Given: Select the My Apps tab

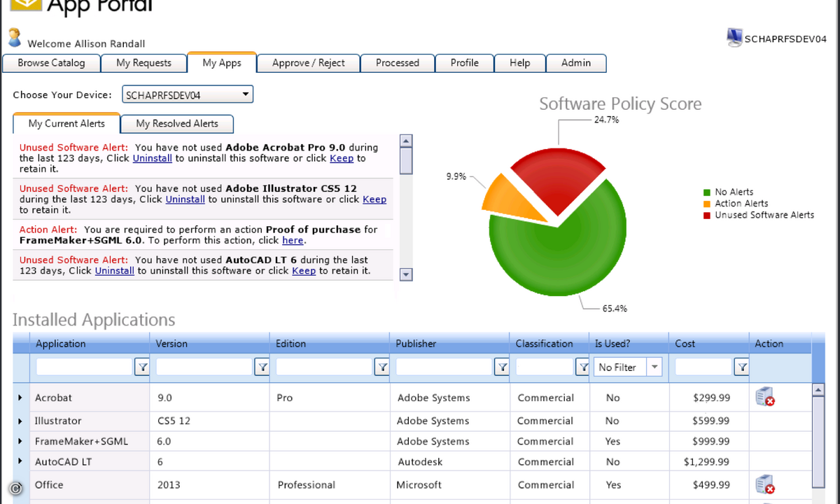Looking at the screenshot, I should click(x=222, y=62).
